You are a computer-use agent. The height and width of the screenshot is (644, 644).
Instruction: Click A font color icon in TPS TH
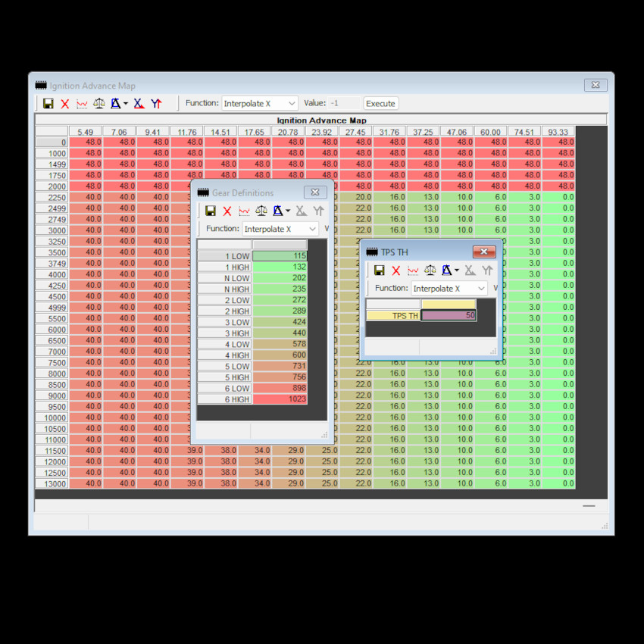(447, 270)
